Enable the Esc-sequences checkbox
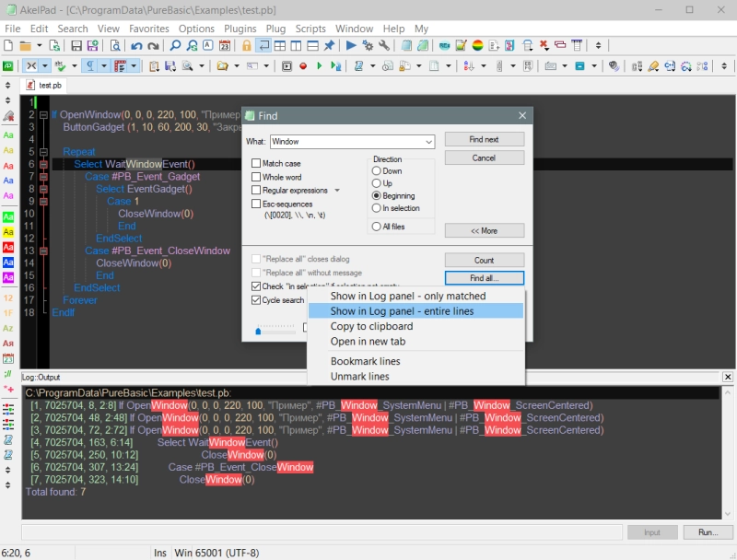This screenshot has width=737, height=560. pyautogui.click(x=256, y=204)
